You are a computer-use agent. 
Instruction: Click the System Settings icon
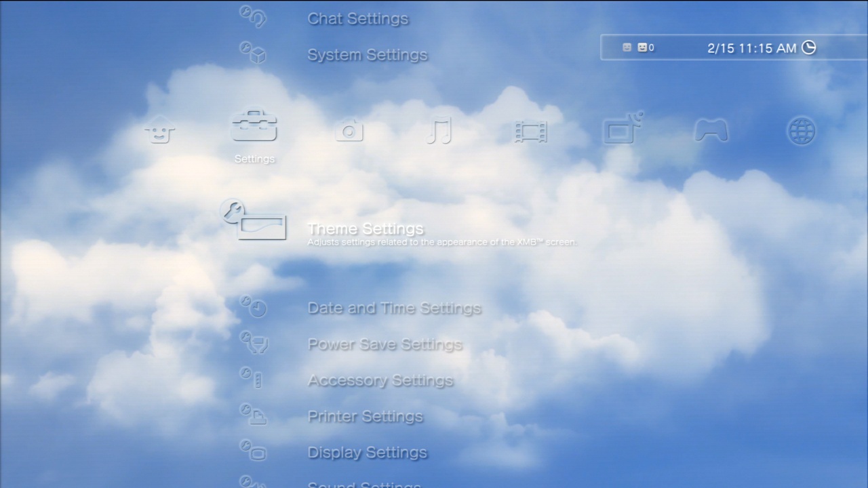coord(253,52)
